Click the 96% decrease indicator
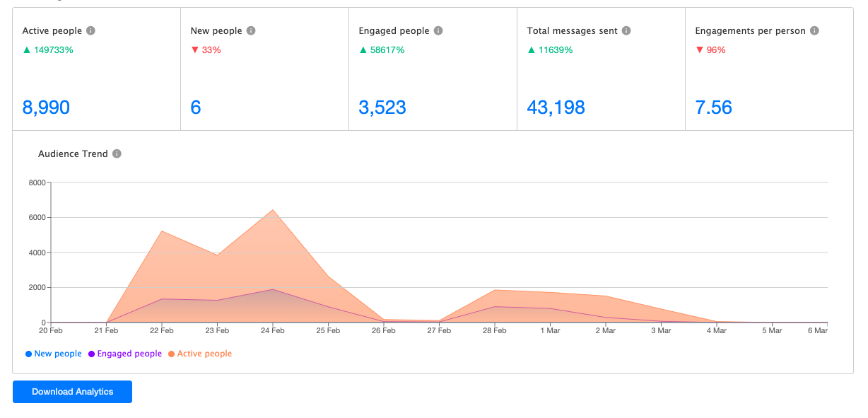The width and height of the screenshot is (868, 418). pyautogui.click(x=710, y=50)
